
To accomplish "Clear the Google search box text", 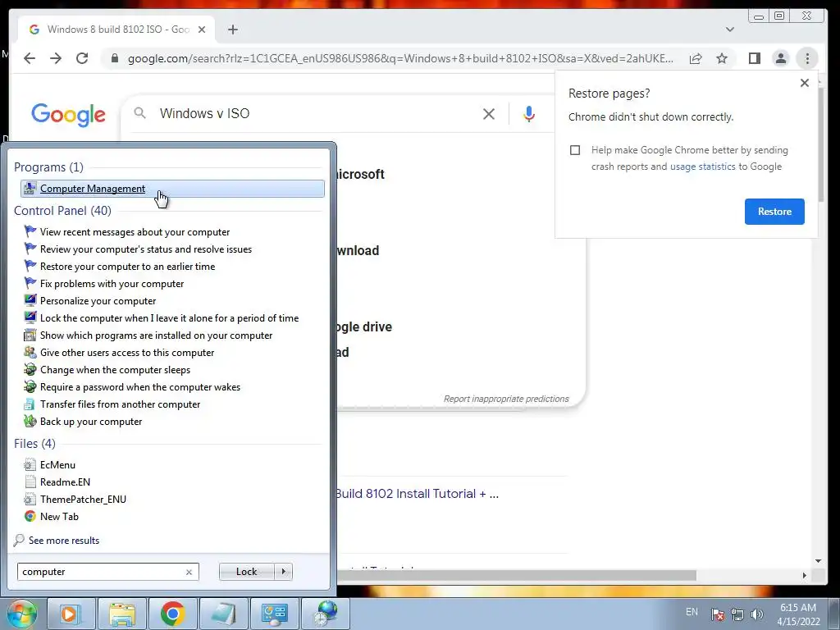I will click(x=489, y=113).
